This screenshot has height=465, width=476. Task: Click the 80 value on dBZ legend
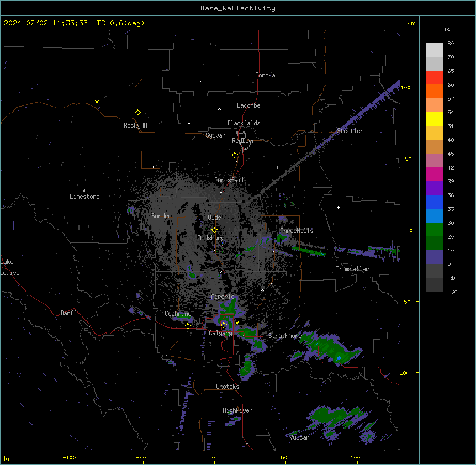click(451, 44)
